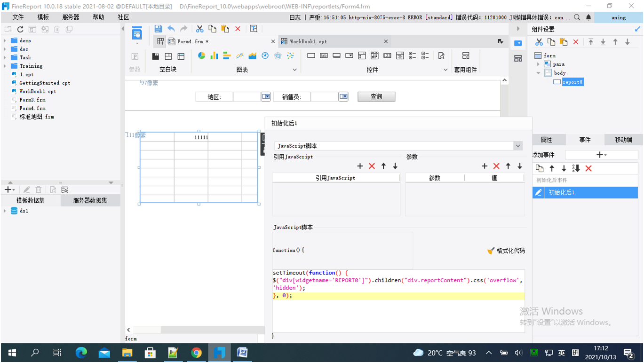644x363 pixels.
Task: Insert a pie chart from chart toolbar
Action: coord(201,55)
